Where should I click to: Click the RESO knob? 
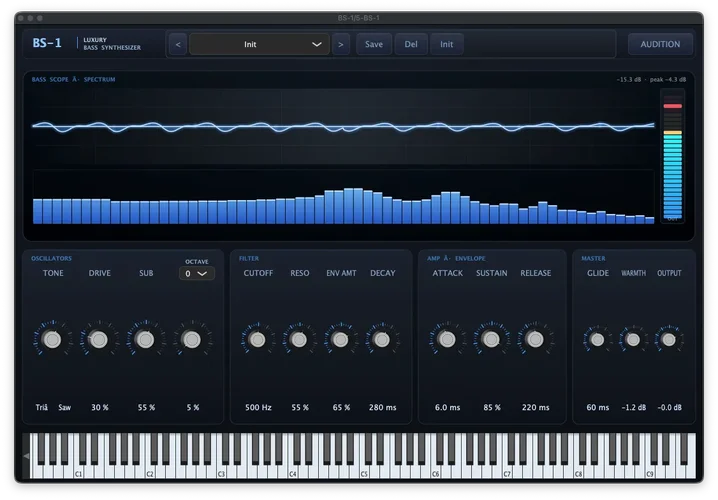299,339
